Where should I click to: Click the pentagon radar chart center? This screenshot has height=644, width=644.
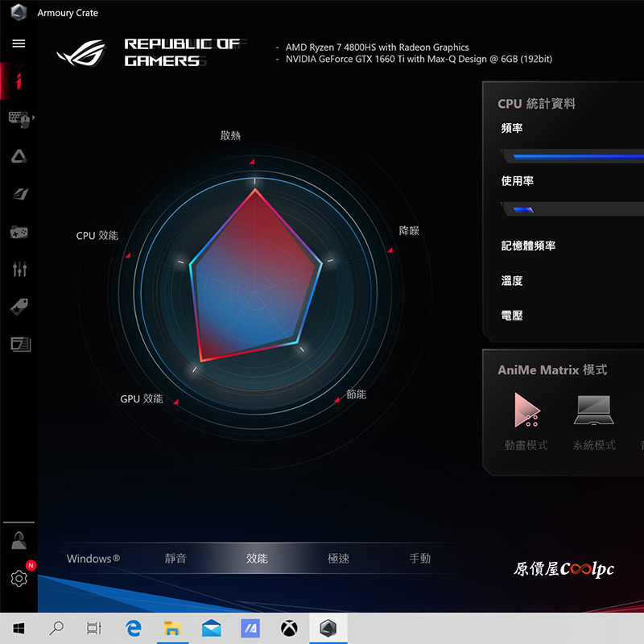255,292
